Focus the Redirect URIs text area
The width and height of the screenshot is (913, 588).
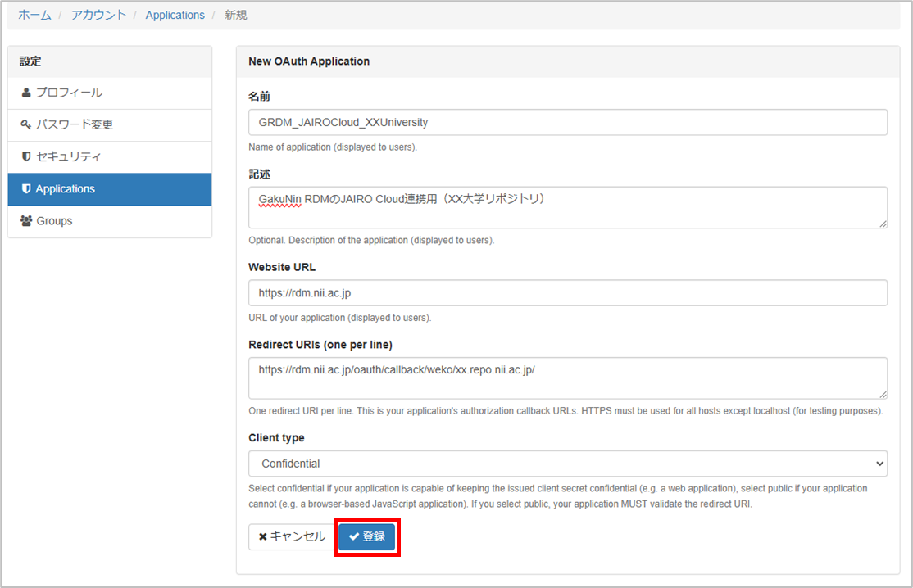click(567, 378)
